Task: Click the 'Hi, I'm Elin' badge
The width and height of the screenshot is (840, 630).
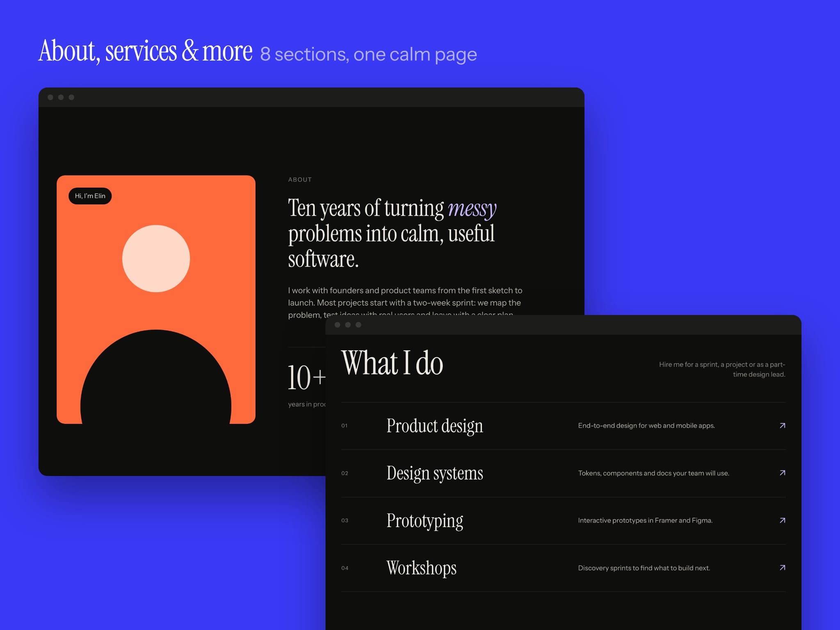Action: click(90, 196)
